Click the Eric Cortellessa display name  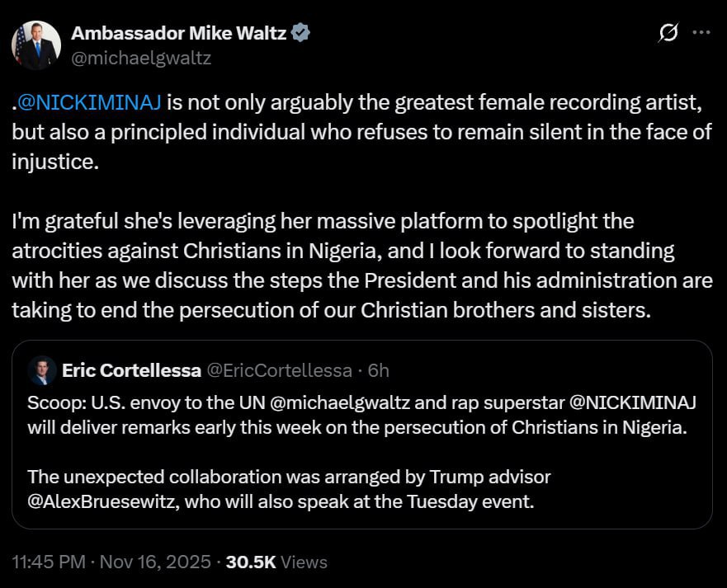[130, 370]
